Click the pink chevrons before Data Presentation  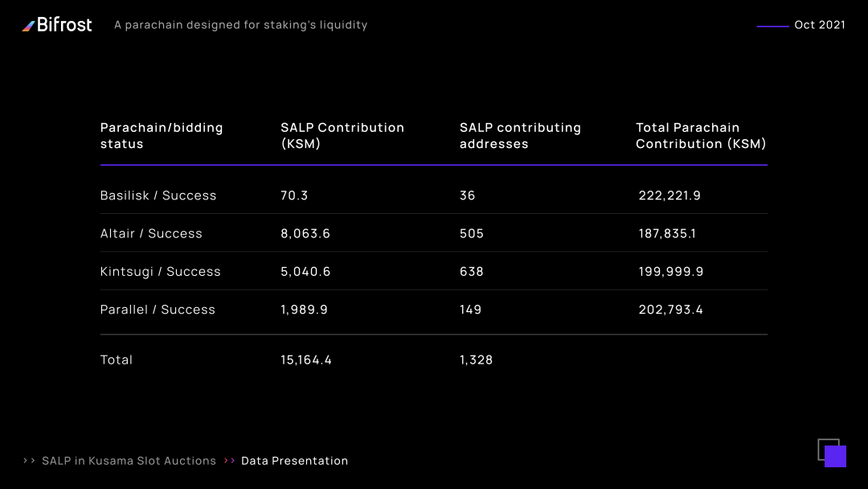point(230,461)
